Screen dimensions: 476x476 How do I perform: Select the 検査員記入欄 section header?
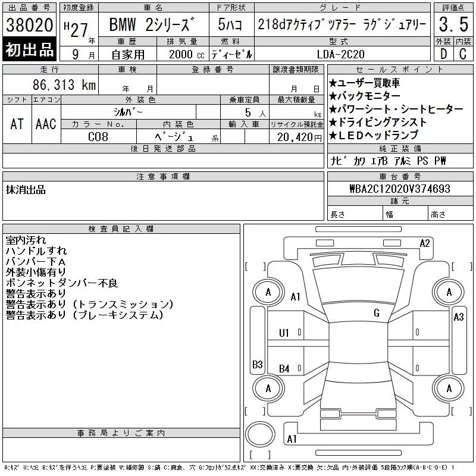point(121,229)
